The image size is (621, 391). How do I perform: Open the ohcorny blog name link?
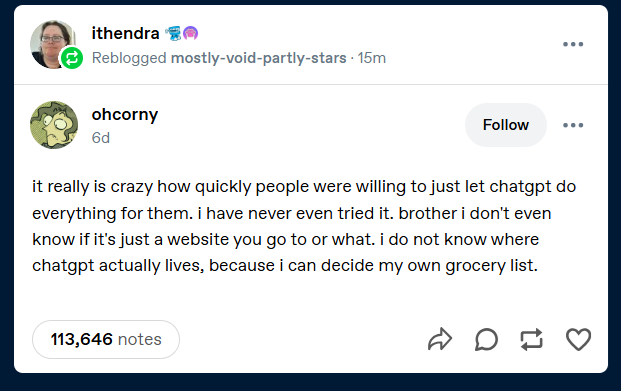125,115
